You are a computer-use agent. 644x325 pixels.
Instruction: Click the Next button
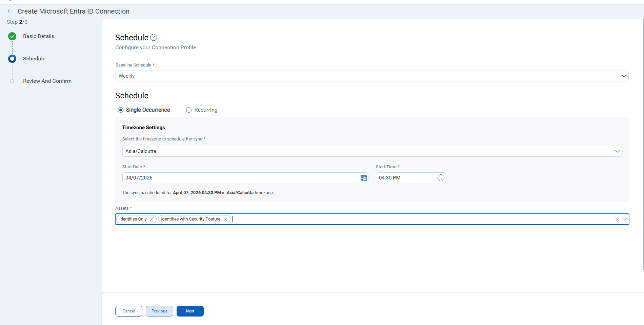point(190,311)
